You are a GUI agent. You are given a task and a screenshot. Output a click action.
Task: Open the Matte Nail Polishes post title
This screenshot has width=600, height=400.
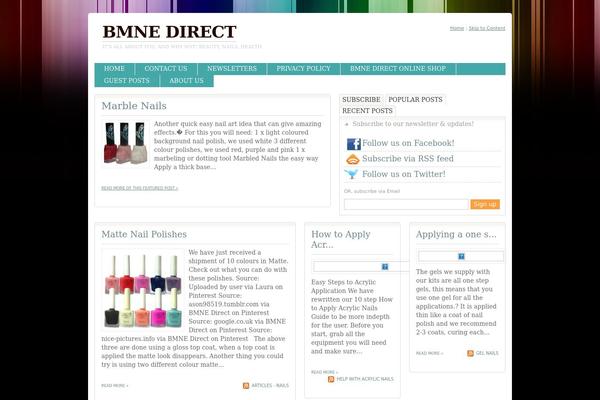(x=144, y=234)
